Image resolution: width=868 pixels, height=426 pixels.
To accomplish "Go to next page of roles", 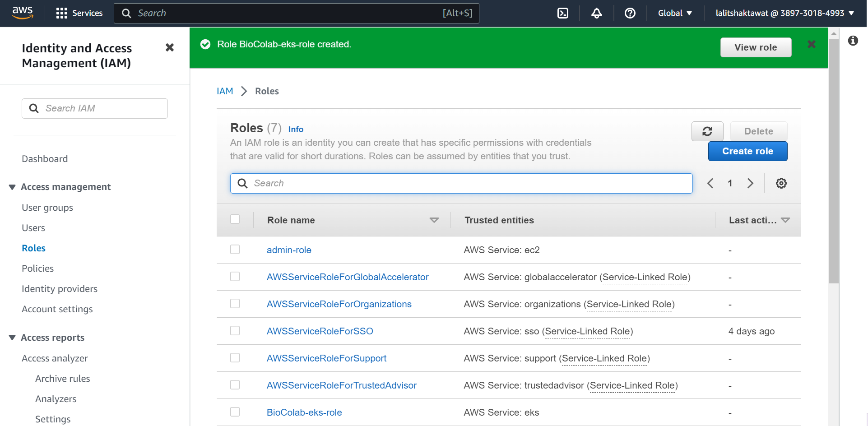I will [750, 183].
